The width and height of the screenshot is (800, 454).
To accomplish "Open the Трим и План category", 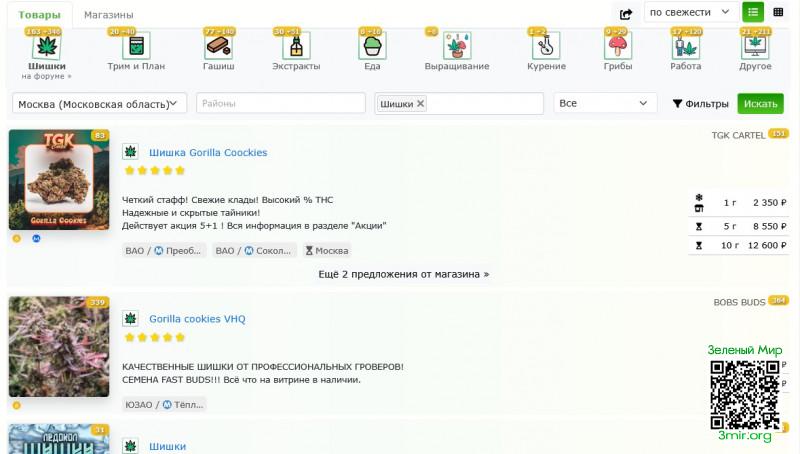I will pyautogui.click(x=136, y=46).
